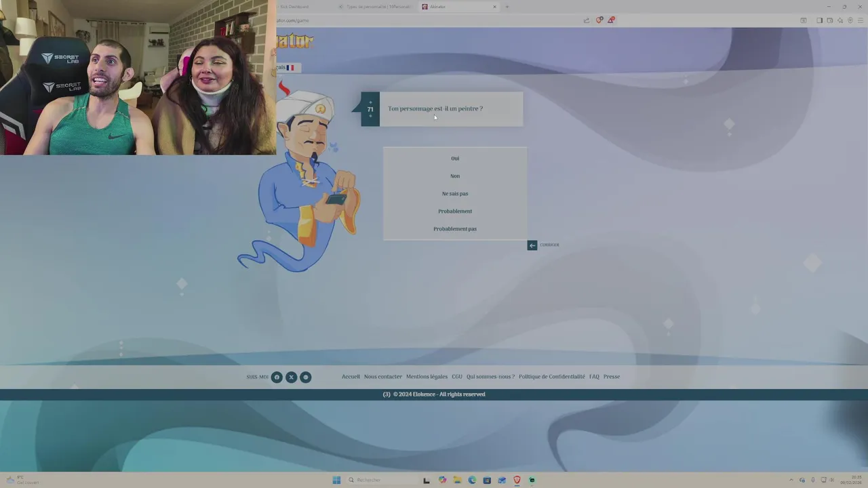Screen dimensions: 868x488
Task: Open Microsoft Edge from the taskbar
Action: point(473,480)
